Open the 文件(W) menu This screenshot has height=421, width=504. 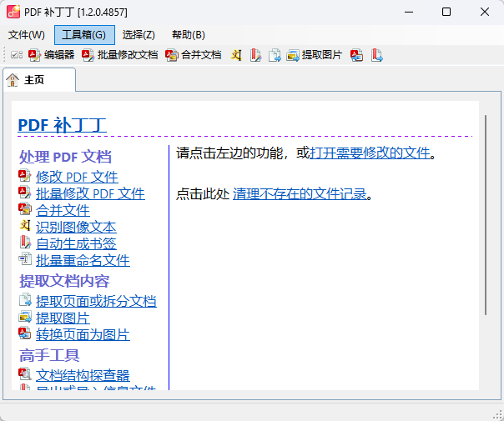click(x=27, y=35)
